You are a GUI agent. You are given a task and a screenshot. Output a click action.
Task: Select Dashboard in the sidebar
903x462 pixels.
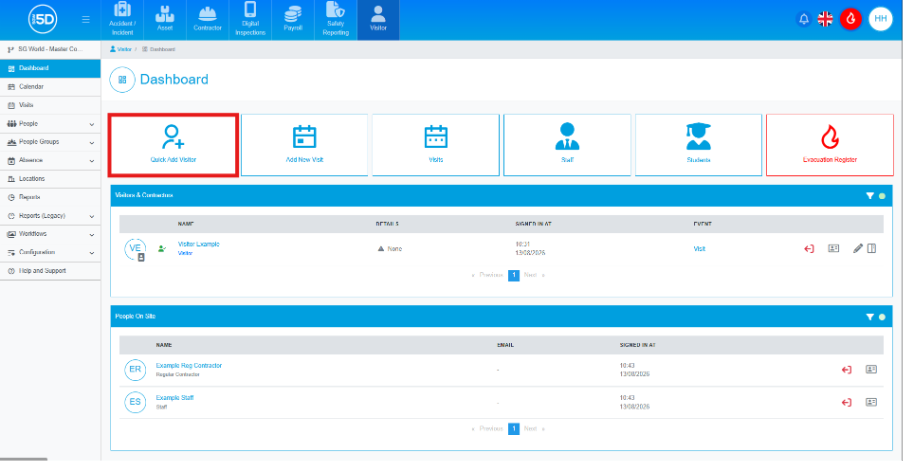point(50,68)
